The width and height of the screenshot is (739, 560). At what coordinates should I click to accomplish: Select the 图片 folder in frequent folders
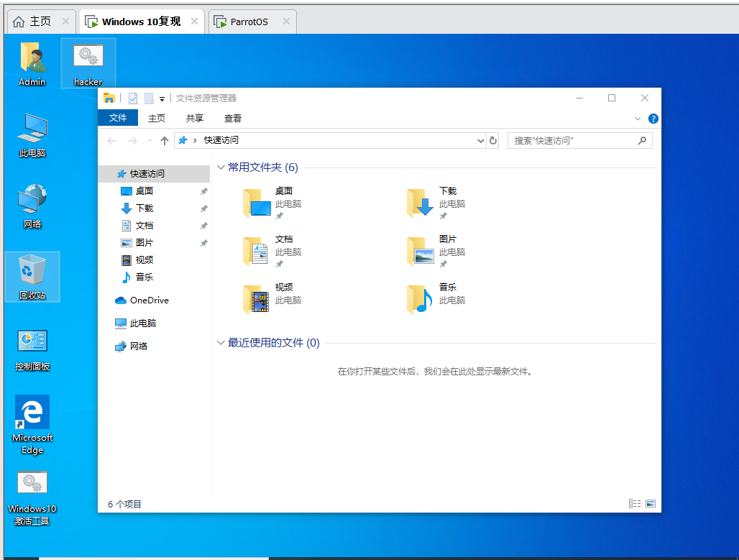point(437,251)
